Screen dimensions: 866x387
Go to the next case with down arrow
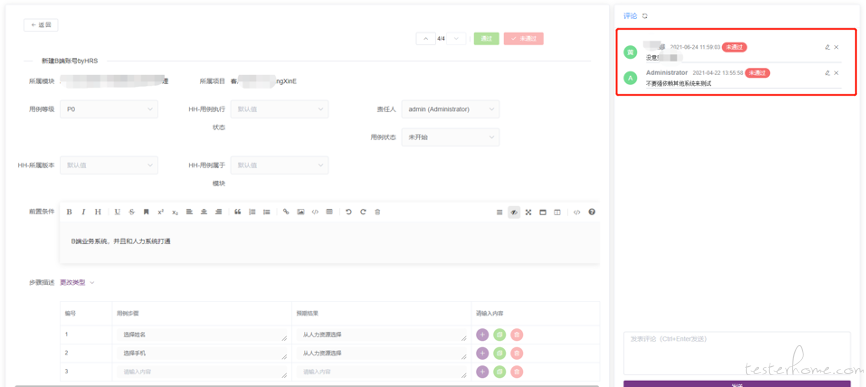point(456,39)
